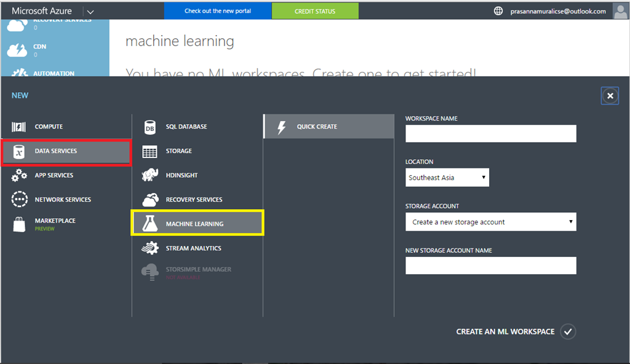Click the checkmark circle to create workspace
This screenshot has width=630, height=364.
(x=568, y=331)
